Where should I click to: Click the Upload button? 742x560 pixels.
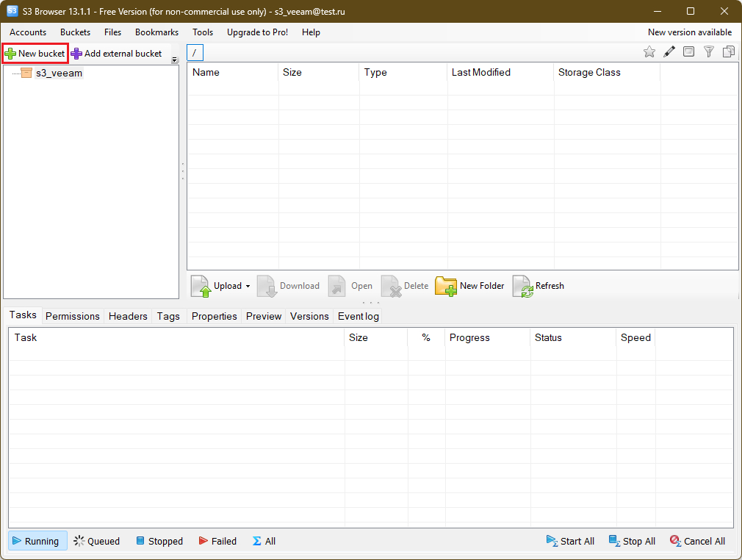(x=217, y=286)
